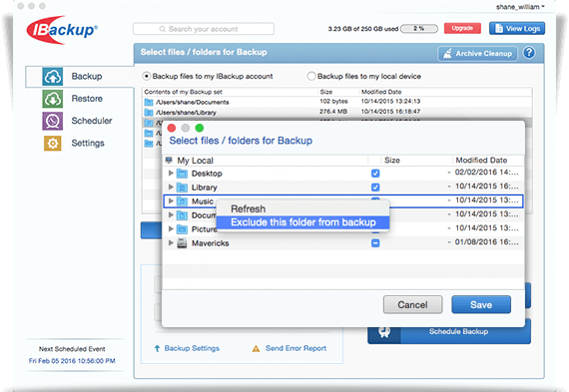Click the Cancel button
This screenshot has width=569, height=392.
tap(412, 304)
